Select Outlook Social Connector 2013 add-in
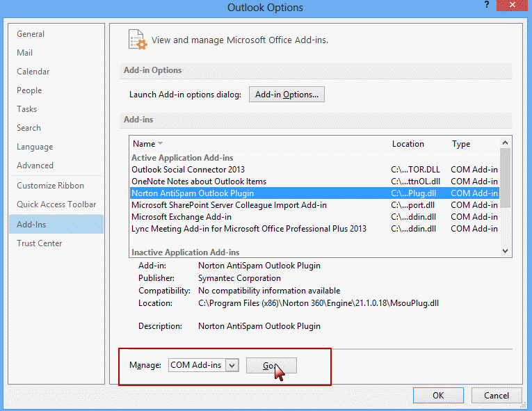Image resolution: width=532 pixels, height=411 pixels. pyautogui.click(x=188, y=170)
